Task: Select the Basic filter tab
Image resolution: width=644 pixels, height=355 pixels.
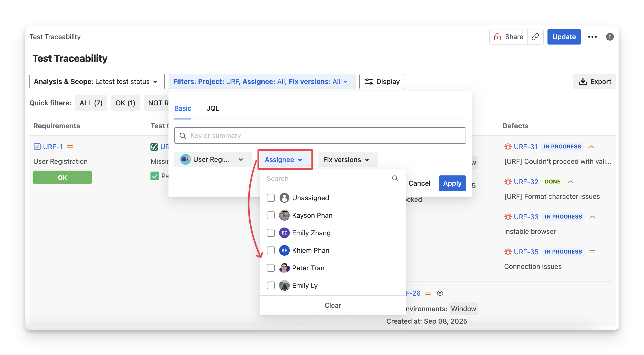Action: [x=183, y=108]
